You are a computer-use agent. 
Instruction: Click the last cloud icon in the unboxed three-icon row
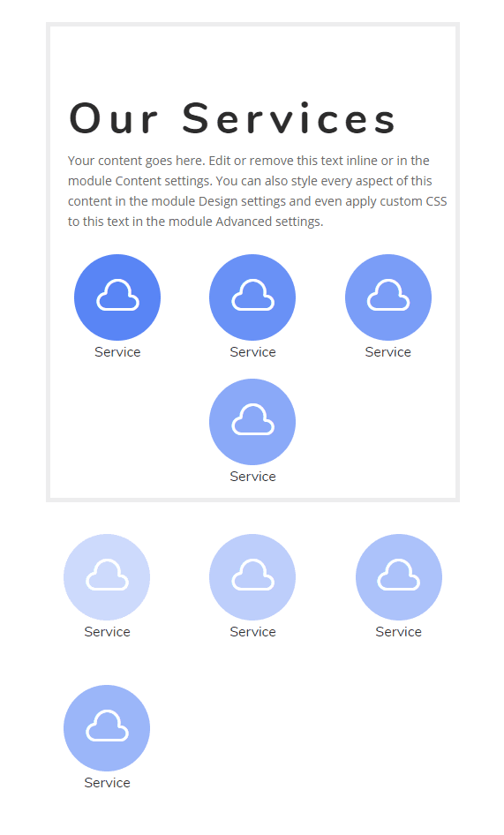pyautogui.click(x=399, y=577)
